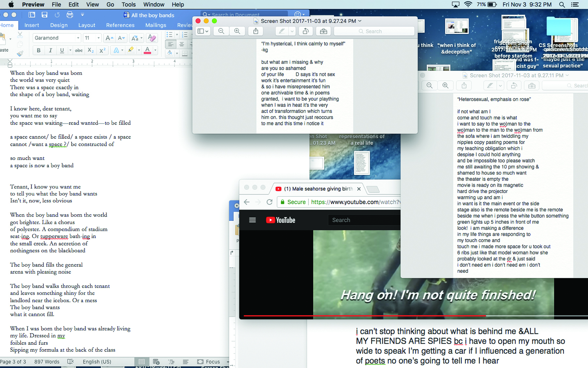Click Clear All Formatting eraser icon
This screenshot has height=368, width=588.
152,38
